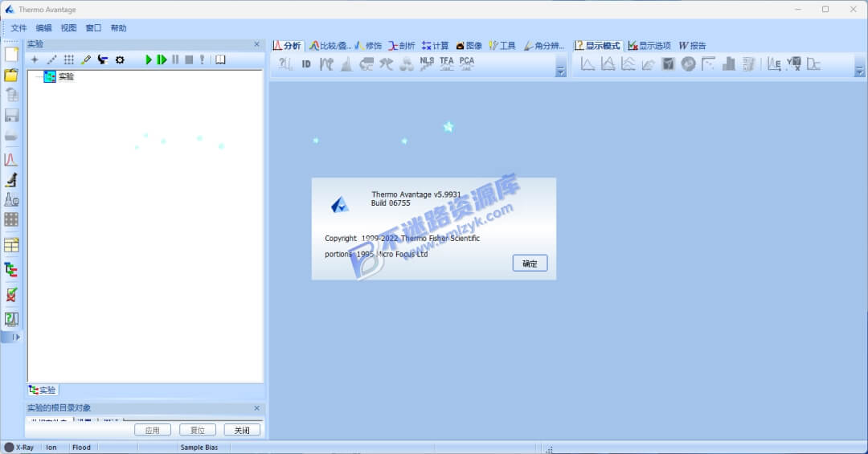Stop the experiment with gray square button
Image resolution: width=868 pixels, height=454 pixels.
tap(189, 59)
